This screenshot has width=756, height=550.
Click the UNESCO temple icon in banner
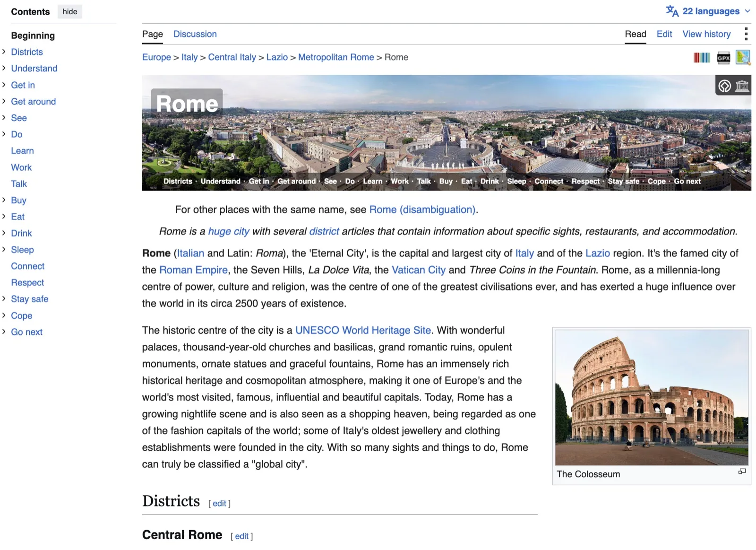pos(742,86)
